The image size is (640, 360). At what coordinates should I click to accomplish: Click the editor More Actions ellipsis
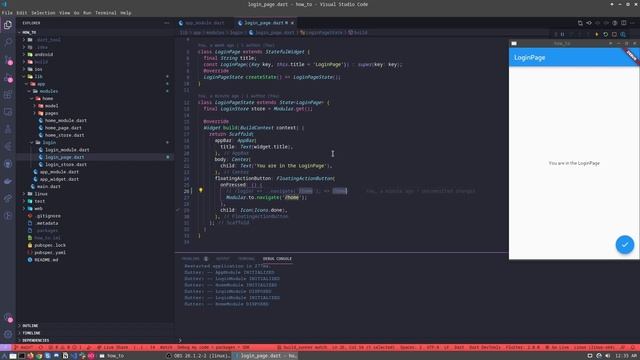(x=632, y=23)
